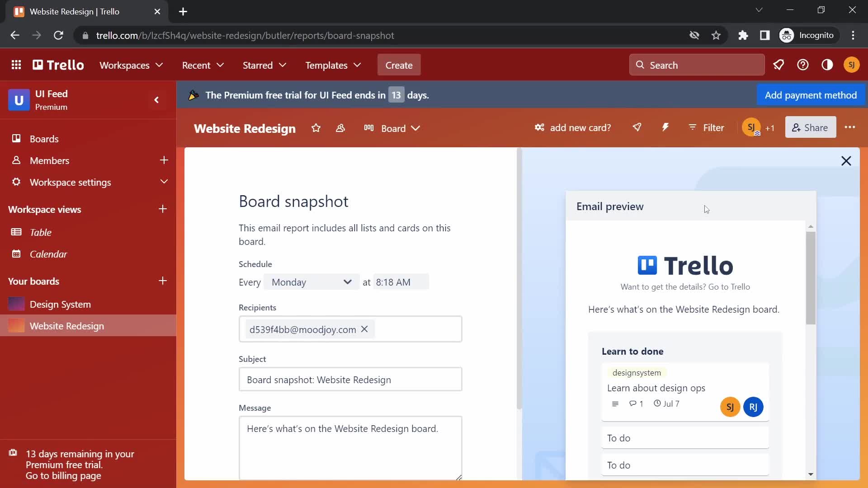
Task: Click the email preview scrollbar thumb
Action: (x=811, y=278)
